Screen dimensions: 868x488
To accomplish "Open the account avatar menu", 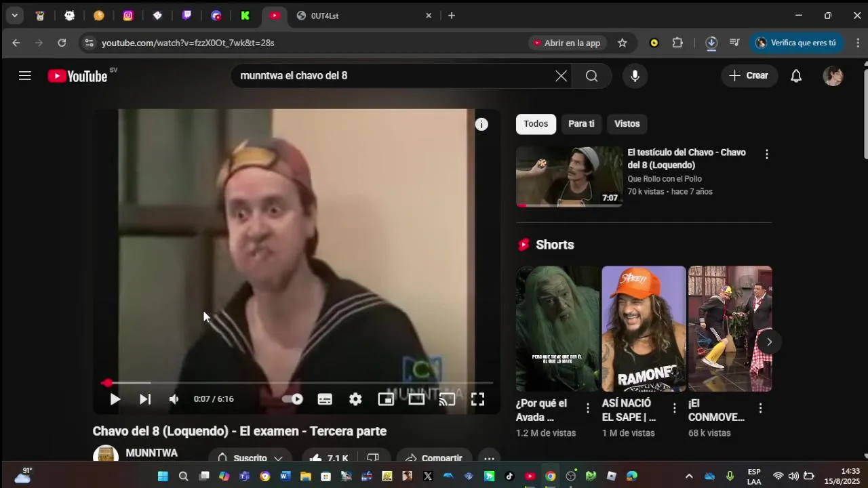I will [833, 76].
